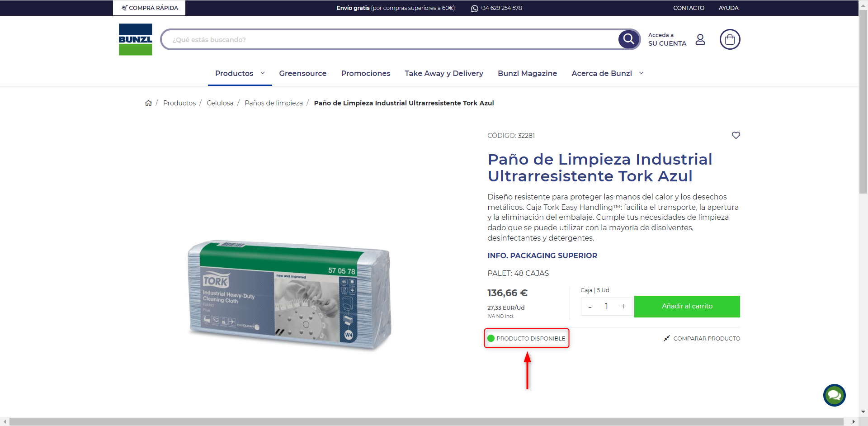The image size is (868, 426).
Task: Add product to favorites with heart icon
Action: [736, 135]
